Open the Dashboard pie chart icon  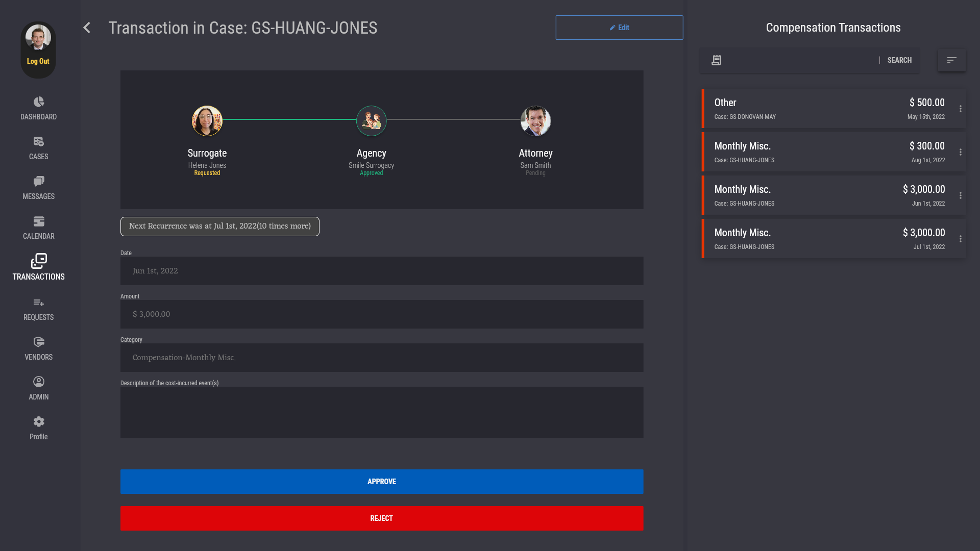(39, 102)
